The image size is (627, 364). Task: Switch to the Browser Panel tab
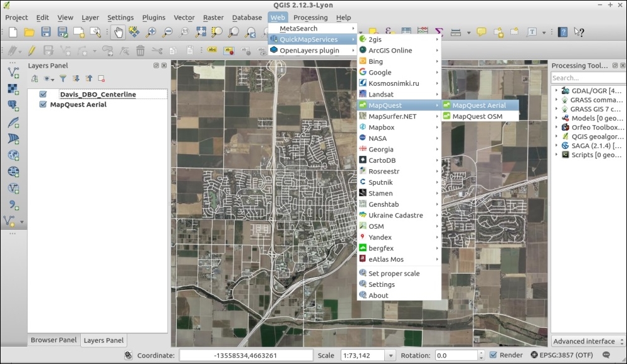click(x=54, y=340)
